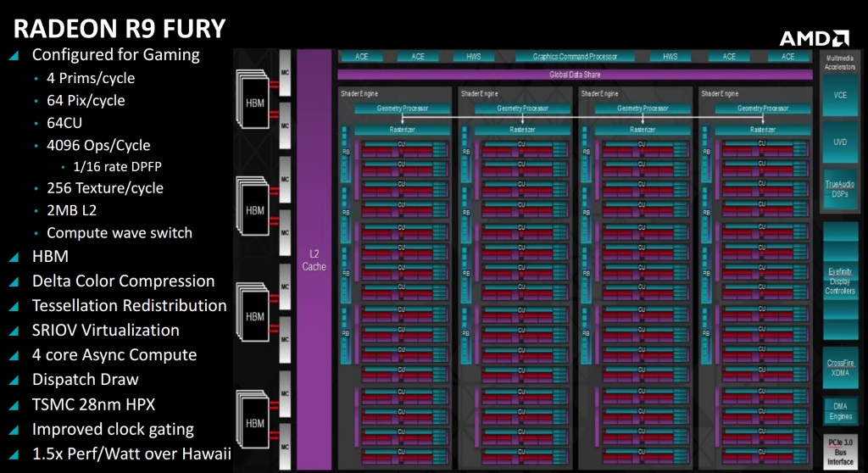Select the 4 Prims/cycle line

[x=91, y=78]
